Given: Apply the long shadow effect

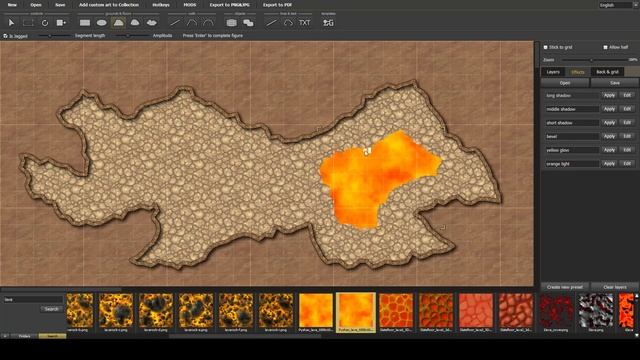Looking at the screenshot, I should (x=609, y=96).
